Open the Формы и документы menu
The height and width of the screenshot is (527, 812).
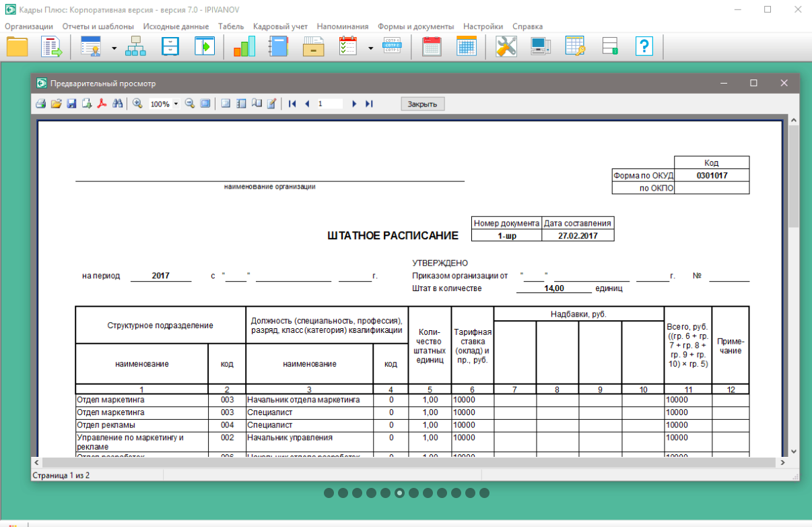416,26
